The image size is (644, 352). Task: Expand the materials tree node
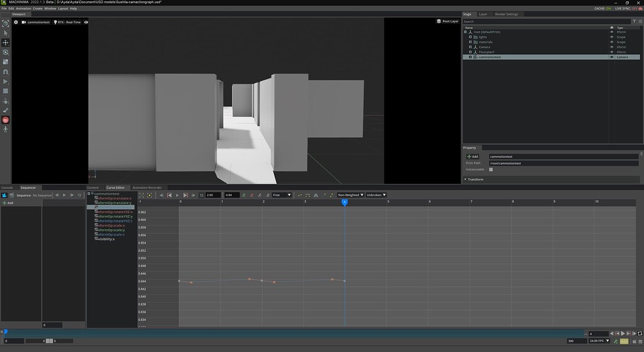coord(470,42)
